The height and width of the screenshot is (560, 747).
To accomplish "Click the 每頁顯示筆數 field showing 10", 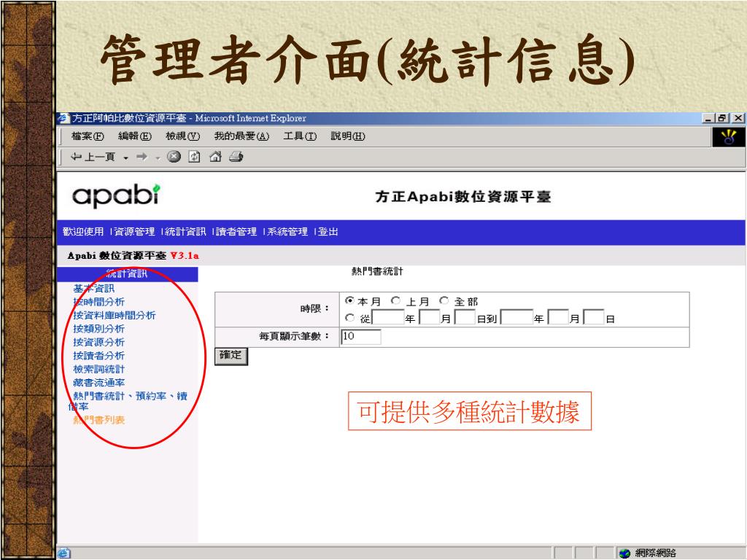I will pyautogui.click(x=360, y=337).
